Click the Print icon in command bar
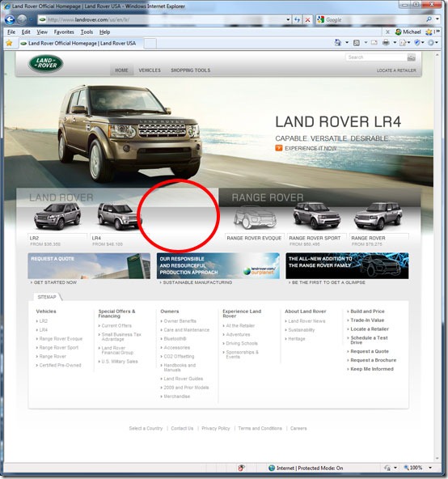 [386, 42]
